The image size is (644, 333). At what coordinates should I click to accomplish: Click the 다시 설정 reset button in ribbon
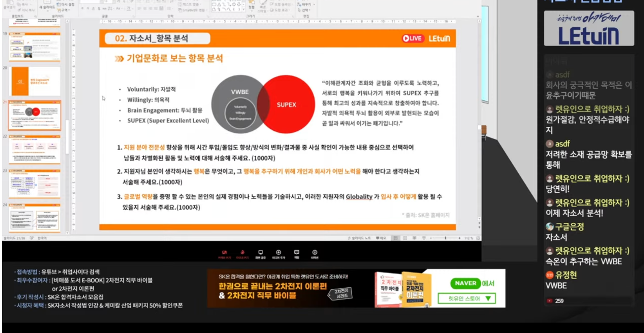[x=66, y=4]
